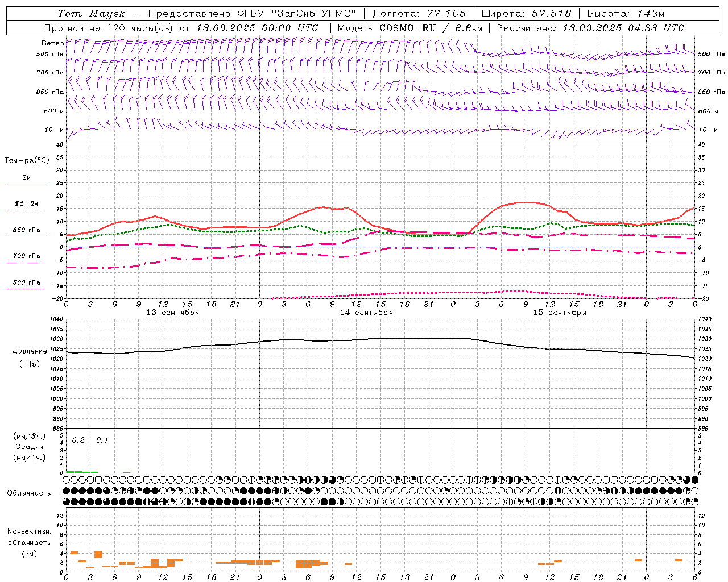Click the 13 сентября date label
728x582 pixels.
173,313
